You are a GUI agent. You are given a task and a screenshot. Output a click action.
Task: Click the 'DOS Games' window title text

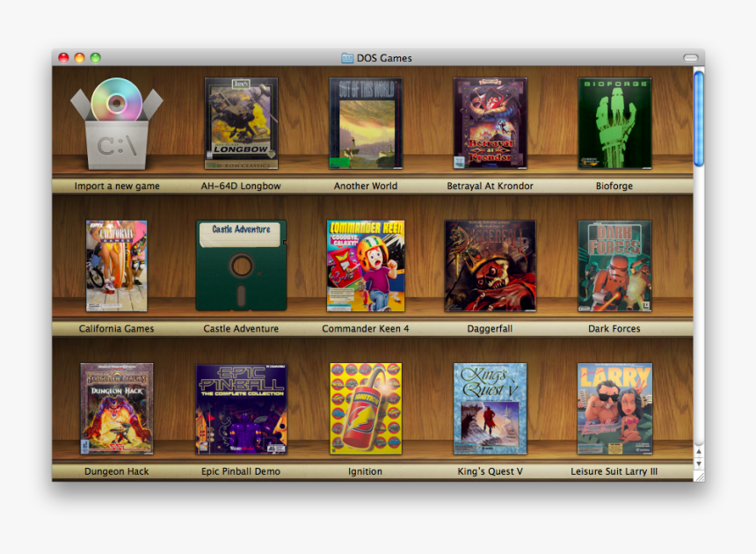tap(384, 58)
